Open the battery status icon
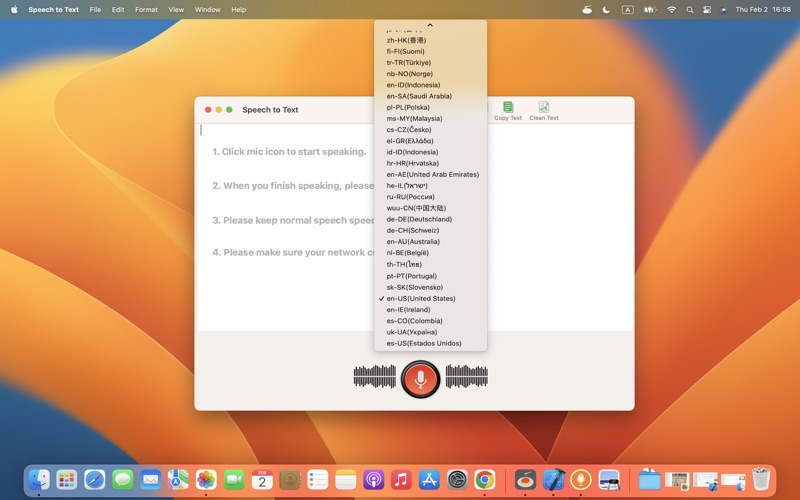The width and height of the screenshot is (800, 500). [x=649, y=10]
